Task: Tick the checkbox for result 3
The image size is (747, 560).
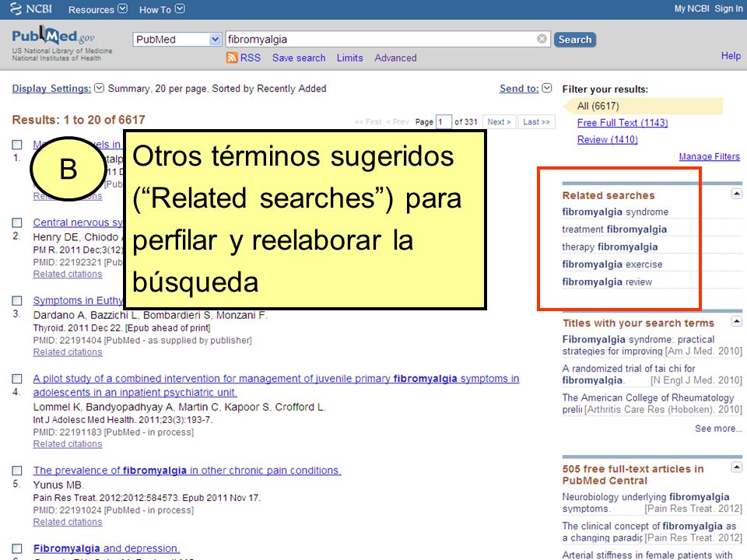Action: point(16,300)
